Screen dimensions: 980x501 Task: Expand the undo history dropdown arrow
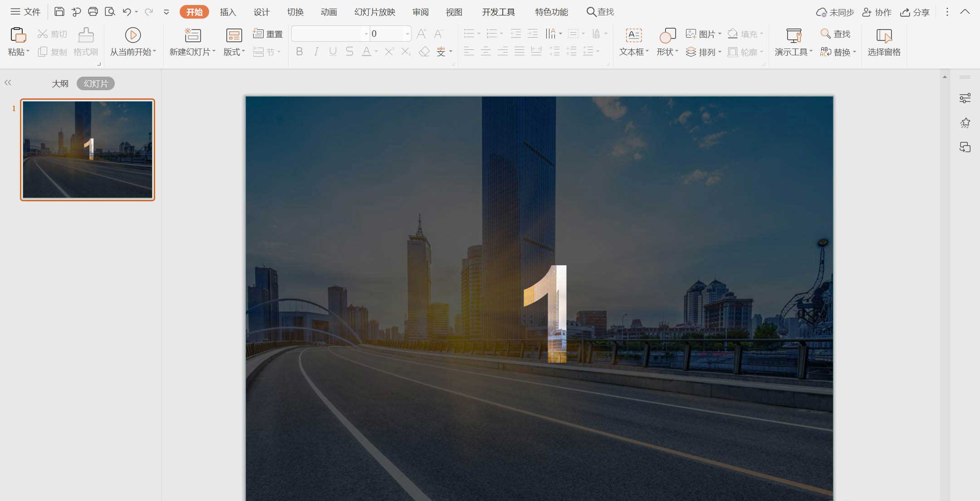[x=137, y=12]
